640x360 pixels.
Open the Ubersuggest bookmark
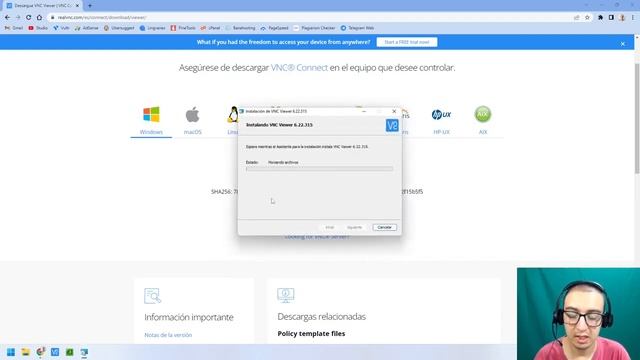point(119,28)
